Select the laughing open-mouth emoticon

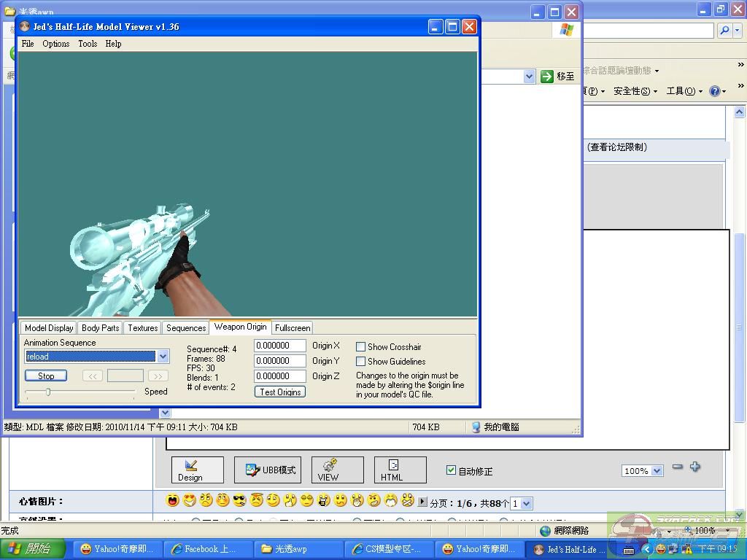pos(172,500)
